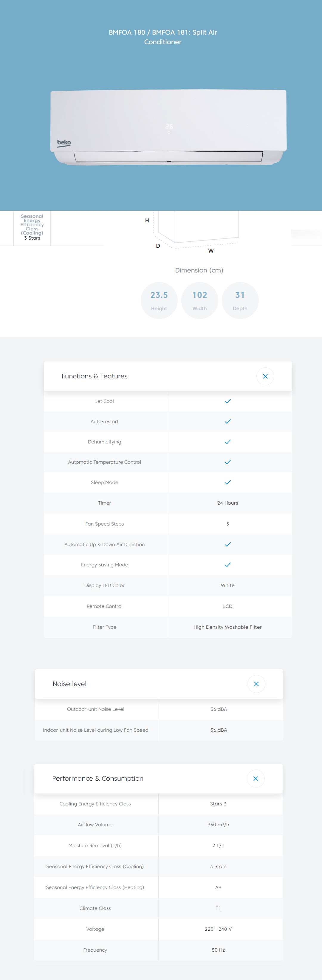Click the 31 Depth dimension circle
The height and width of the screenshot is (980, 322).
[240, 301]
